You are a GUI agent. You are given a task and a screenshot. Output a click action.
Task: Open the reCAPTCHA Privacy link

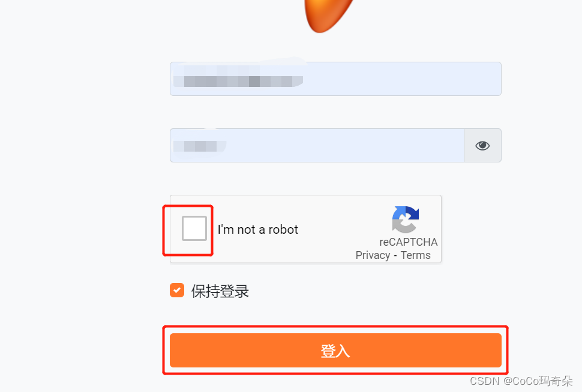pyautogui.click(x=373, y=255)
